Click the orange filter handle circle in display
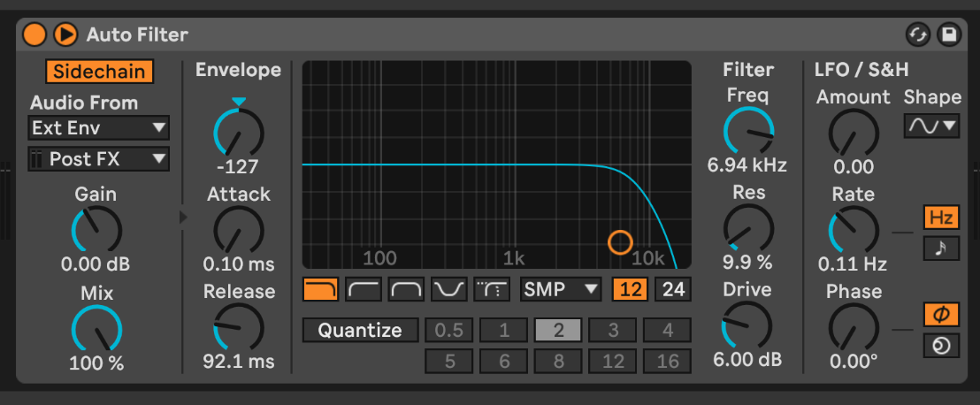 [x=620, y=241]
